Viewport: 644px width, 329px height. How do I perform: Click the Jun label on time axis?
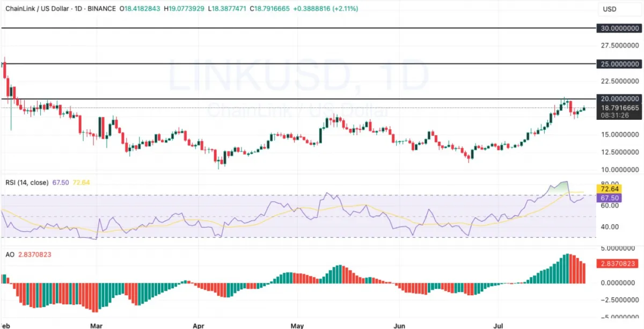(399, 325)
